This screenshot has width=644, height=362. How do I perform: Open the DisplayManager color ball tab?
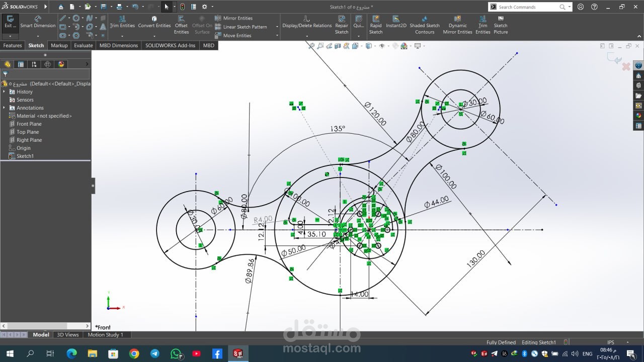tap(61, 64)
